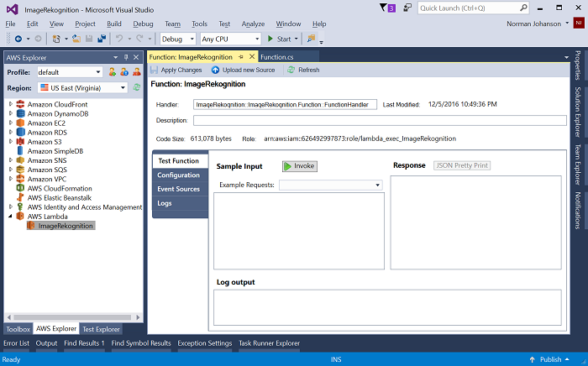Click the add new account profile icon
The image size is (588, 366).
point(112,72)
